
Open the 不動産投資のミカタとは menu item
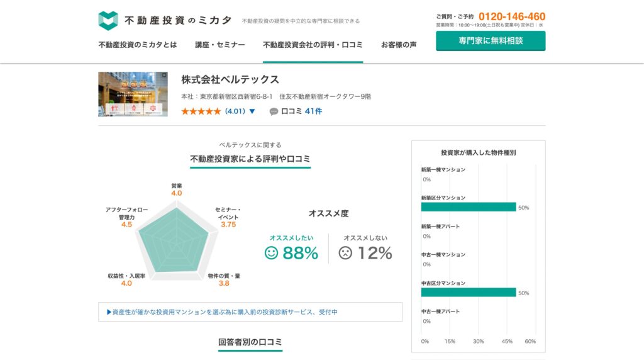coord(137,45)
